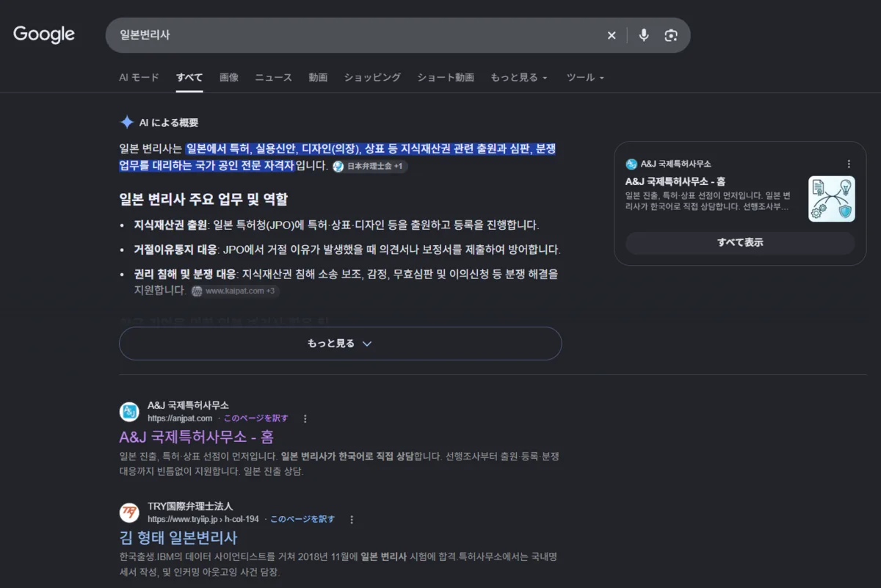Click A&J favicon in the side card
This screenshot has height=588, width=881.
coord(631,164)
